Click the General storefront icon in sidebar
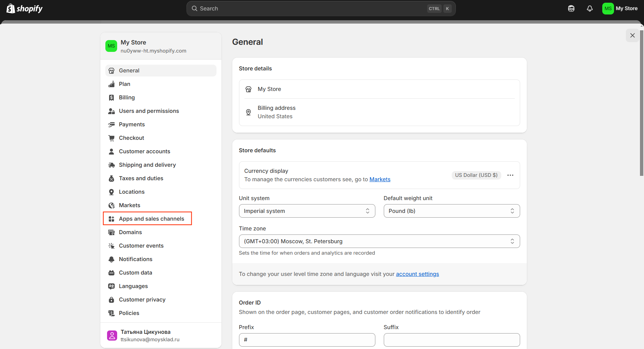The height and width of the screenshot is (349, 644). 111,70
